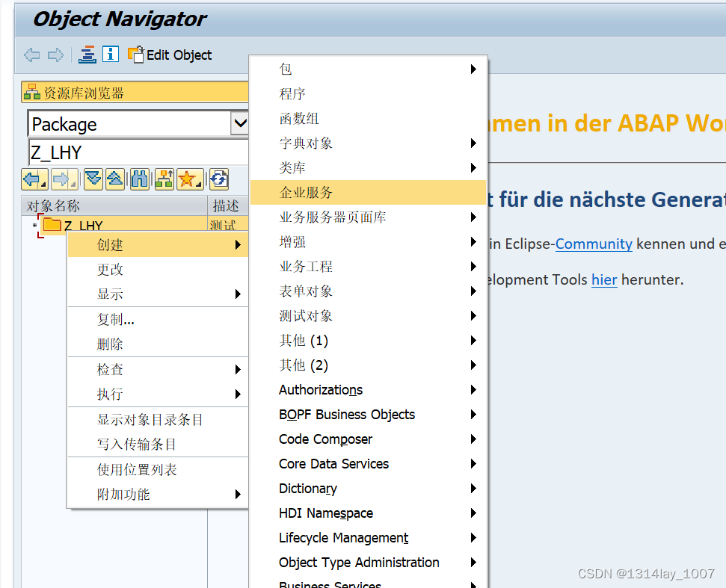Viewport: 726px width, 588px height.
Task: Click the collapse all nodes icon
Action: (115, 179)
